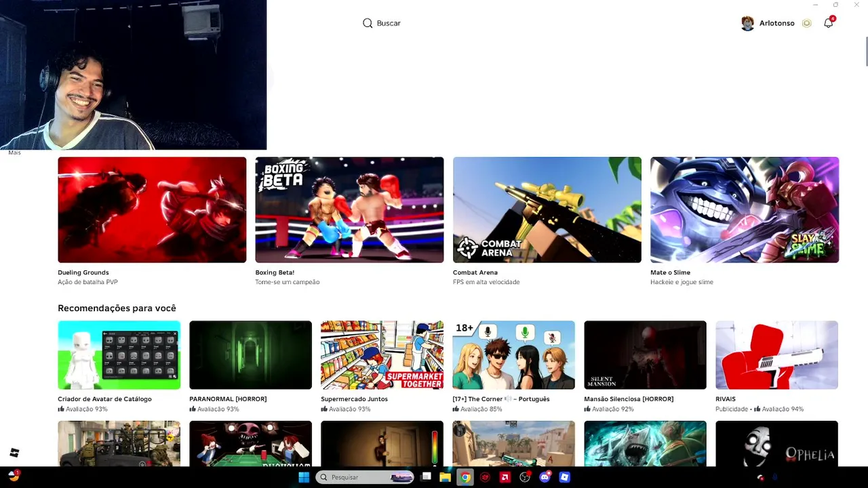Open the Dueling Grounds banner

152,209
